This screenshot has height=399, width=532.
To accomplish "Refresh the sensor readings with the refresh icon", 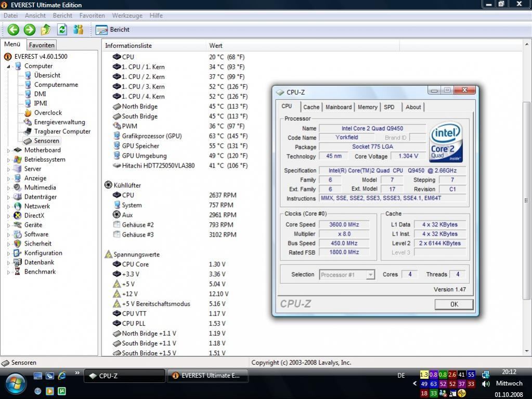I will [62, 30].
